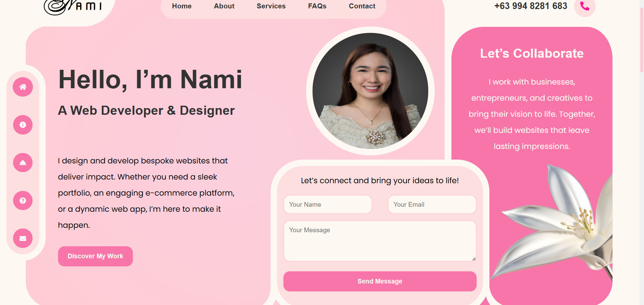Click the Send Message button

coord(380,281)
